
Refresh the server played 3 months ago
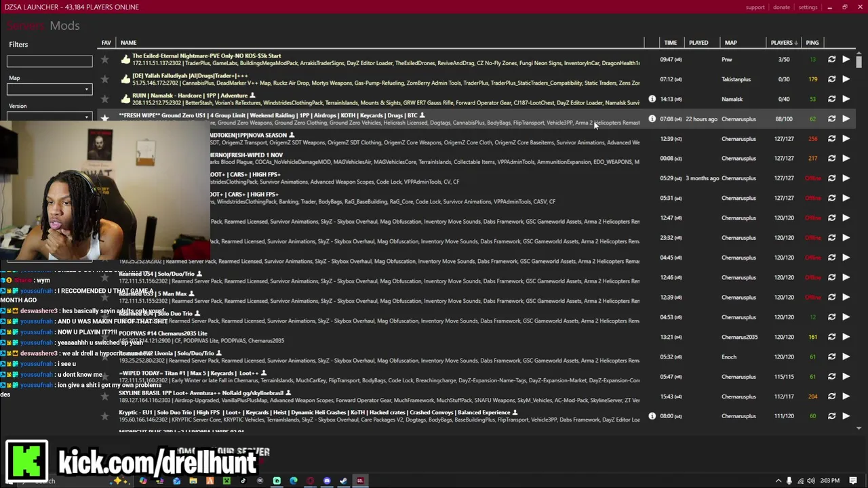(831, 178)
